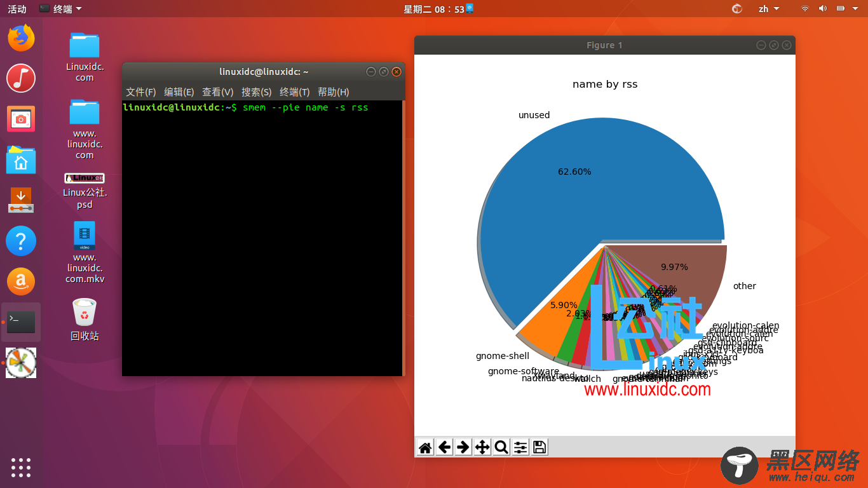Go back to previous view in Figure 1

pos(444,447)
